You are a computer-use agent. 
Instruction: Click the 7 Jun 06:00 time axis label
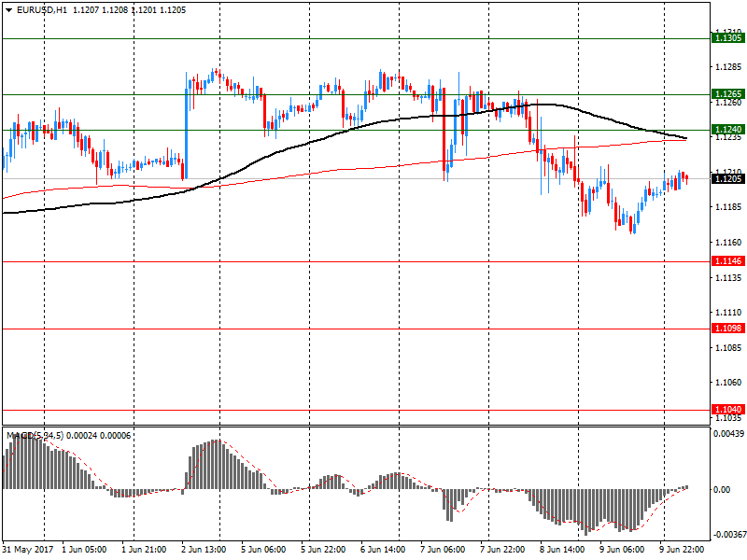click(x=442, y=550)
